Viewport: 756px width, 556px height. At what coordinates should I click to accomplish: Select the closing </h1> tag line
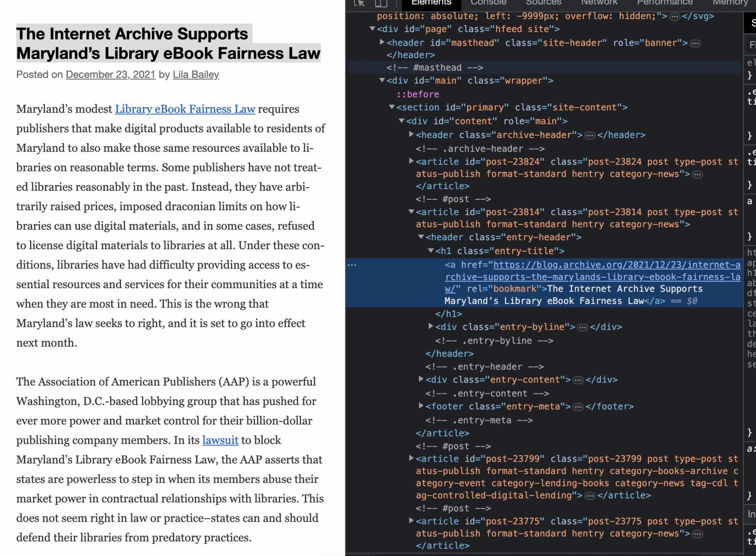[449, 314]
